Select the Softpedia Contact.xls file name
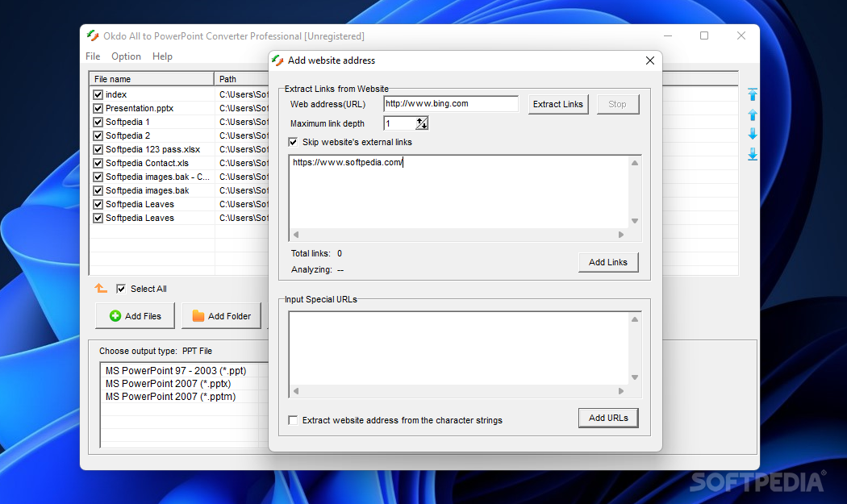Viewport: 847px width, 504px height. [x=147, y=163]
